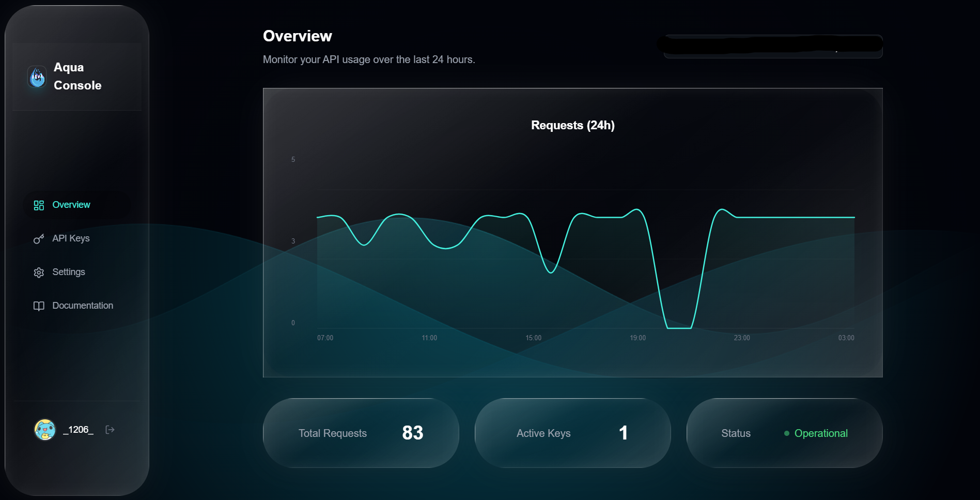Click the Requests (24h) chart title
This screenshot has width=980, height=500.
coord(572,125)
